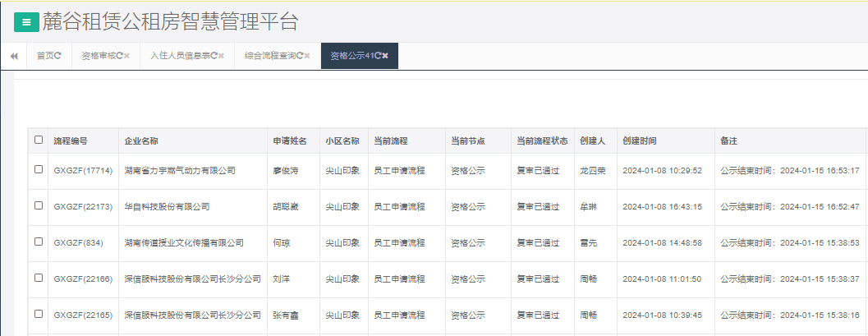Click the platform title 麓谷租赁公租房智慧管理平台

click(170, 22)
